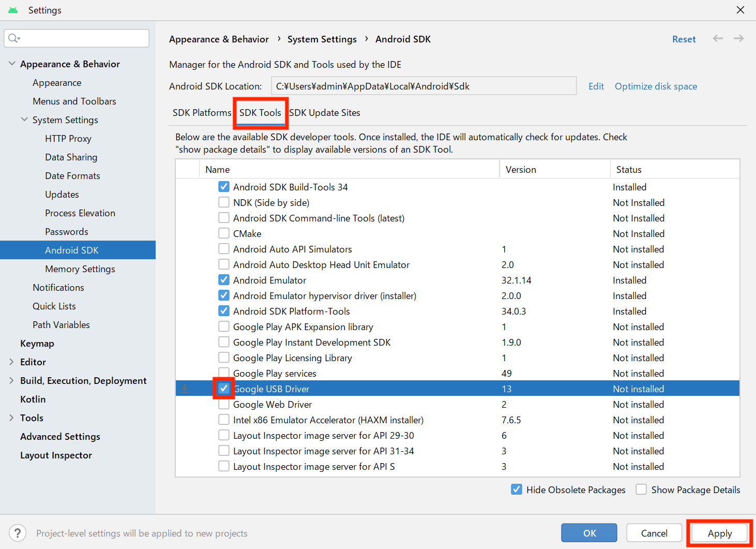Viewport: 756px width, 549px height.
Task: Collapse the Appearance & Behavior section
Action: coord(12,64)
